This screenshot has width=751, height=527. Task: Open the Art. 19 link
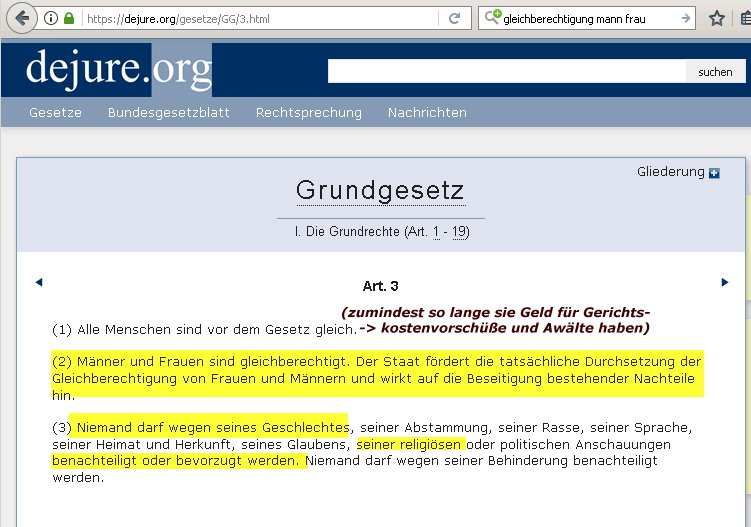pos(459,232)
